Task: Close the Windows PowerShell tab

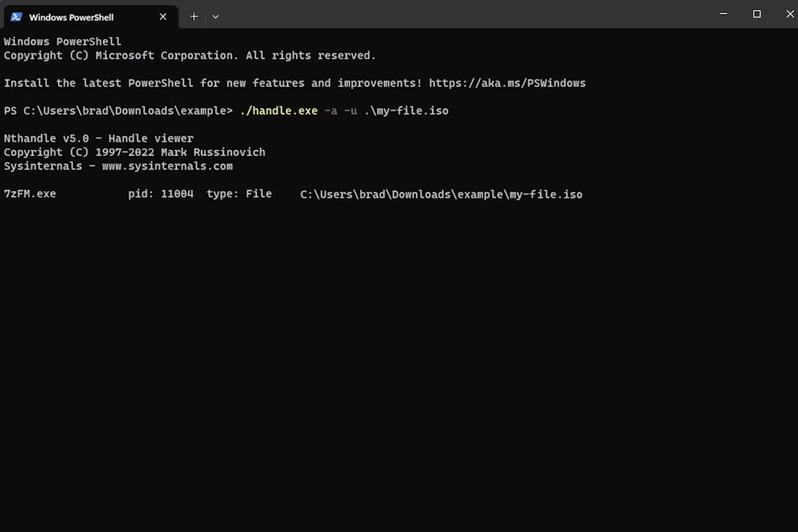Action: click(163, 17)
